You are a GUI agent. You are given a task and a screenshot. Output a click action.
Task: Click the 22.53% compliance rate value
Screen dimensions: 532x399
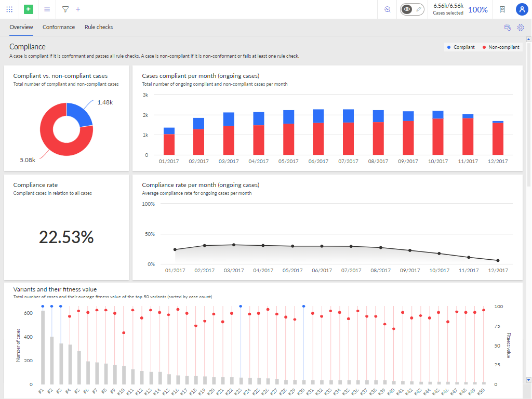(66, 237)
